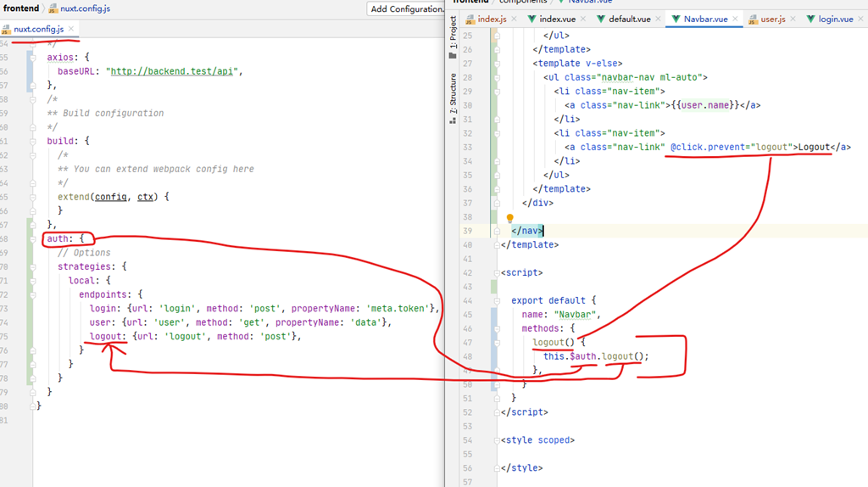Switch to the default.vue tab

[630, 19]
